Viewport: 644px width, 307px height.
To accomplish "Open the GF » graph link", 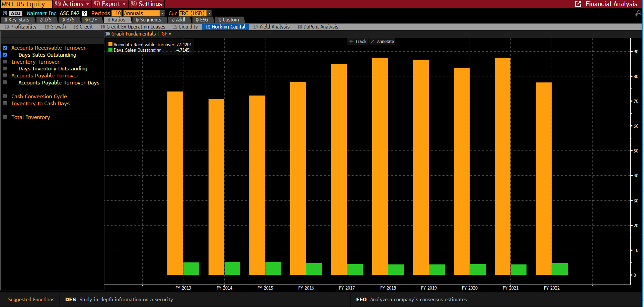I will coord(166,34).
